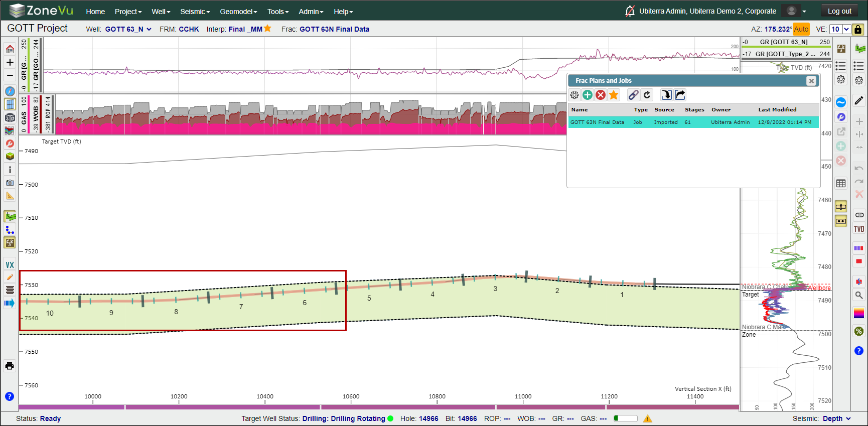The image size is (868, 426).
Task: Export frac data with share arrow icon
Action: (680, 95)
